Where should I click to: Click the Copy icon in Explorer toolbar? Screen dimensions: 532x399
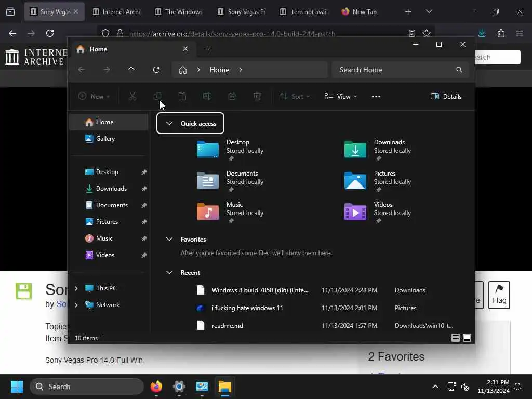pyautogui.click(x=157, y=96)
